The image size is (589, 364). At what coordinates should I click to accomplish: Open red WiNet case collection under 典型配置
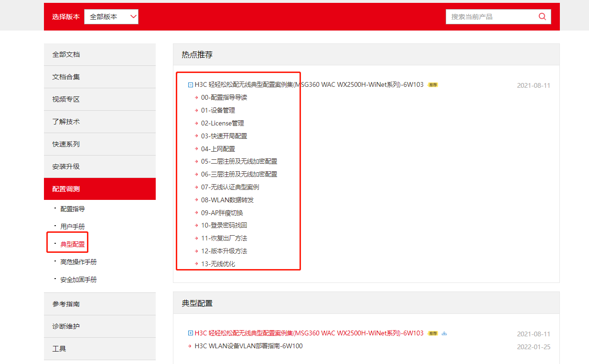pos(309,333)
